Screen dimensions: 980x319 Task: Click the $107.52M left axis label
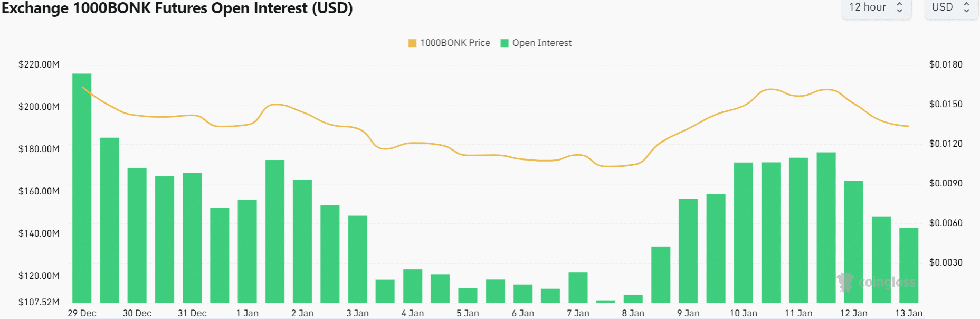coord(39,302)
